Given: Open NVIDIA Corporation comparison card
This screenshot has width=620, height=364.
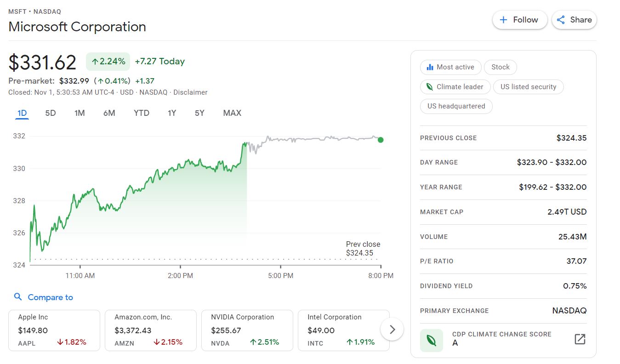Looking at the screenshot, I should point(247,330).
